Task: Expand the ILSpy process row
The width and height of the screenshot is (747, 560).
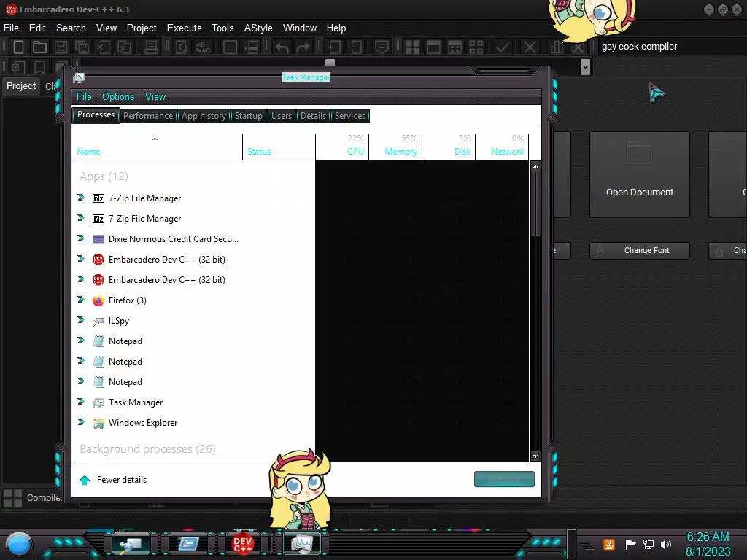Action: click(81, 320)
